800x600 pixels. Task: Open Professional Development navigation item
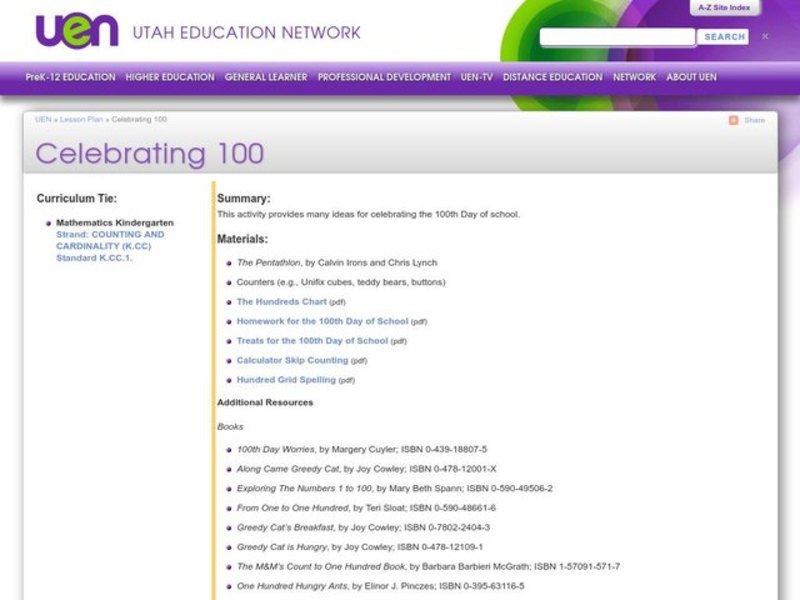[384, 77]
